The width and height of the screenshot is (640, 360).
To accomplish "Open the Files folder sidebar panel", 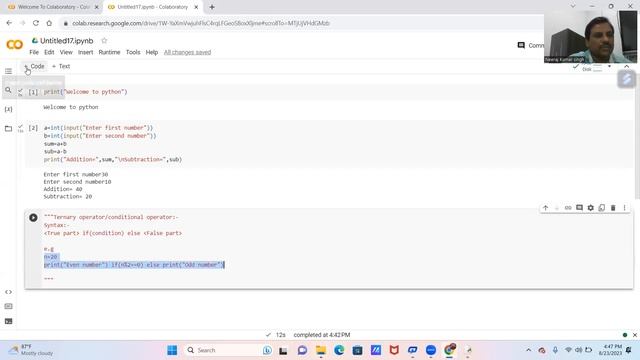I will [8, 128].
